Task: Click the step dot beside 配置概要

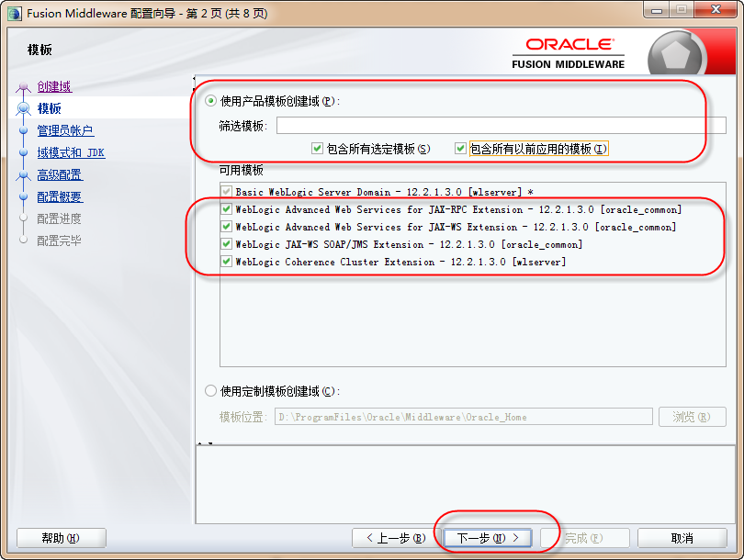Action: tap(23, 196)
